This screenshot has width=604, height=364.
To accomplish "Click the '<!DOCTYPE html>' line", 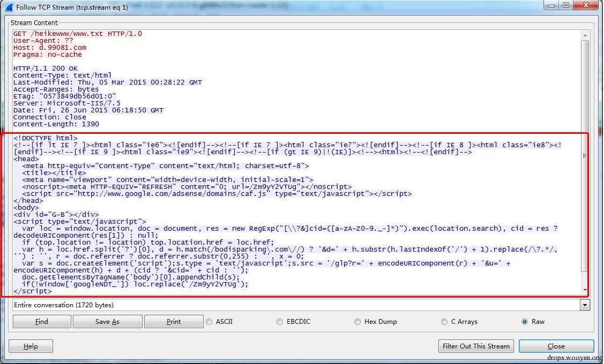I will click(x=46, y=138).
